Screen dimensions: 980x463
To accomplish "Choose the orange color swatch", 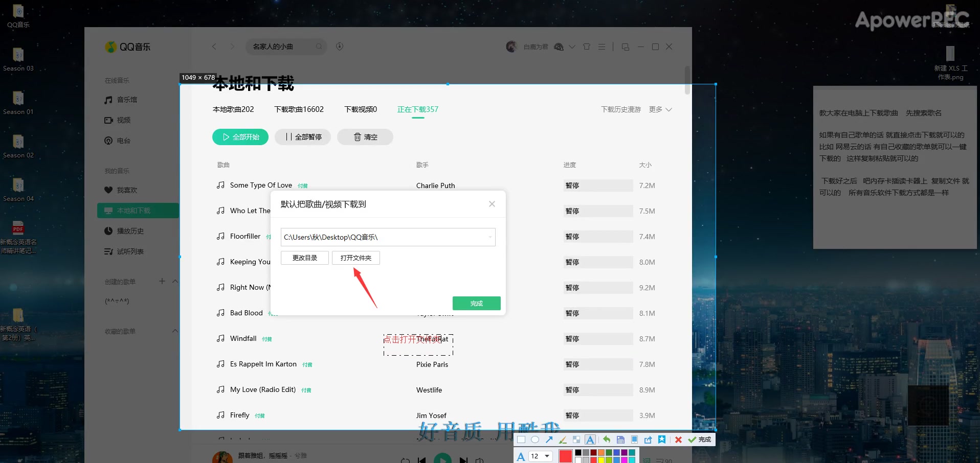I will (601, 453).
